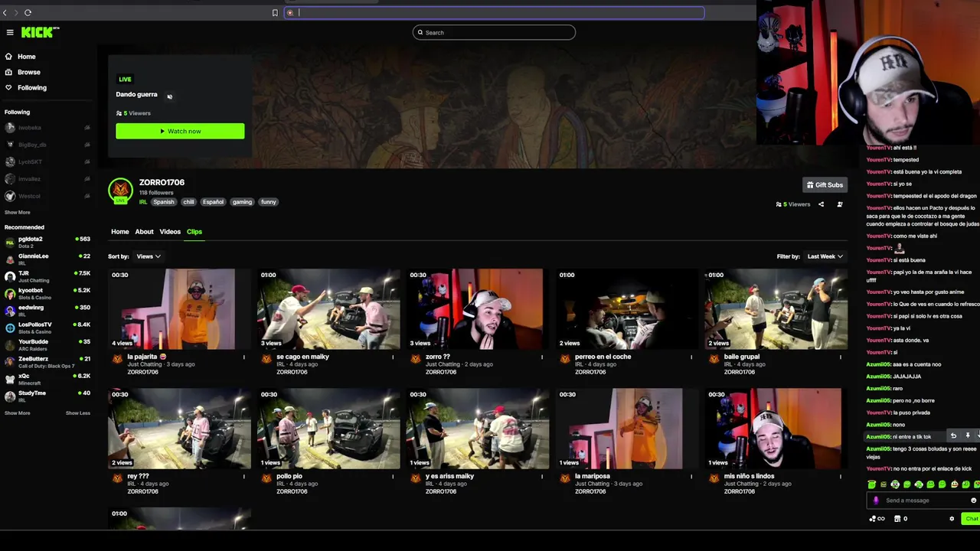Go to Home in sidebar
This screenshot has height=551, width=980.
21,57
